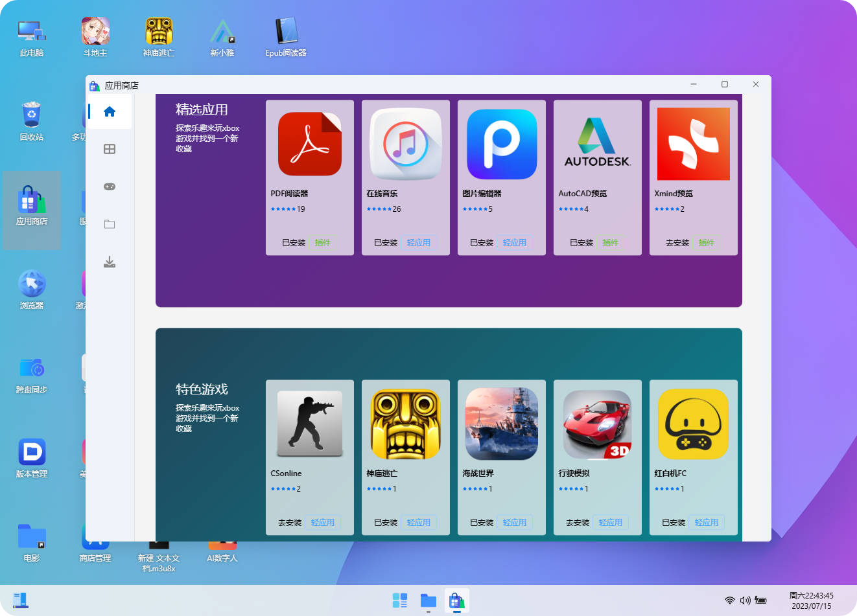857x616 pixels.
Task: Open the folder section in store sidebar
Action: 110,224
